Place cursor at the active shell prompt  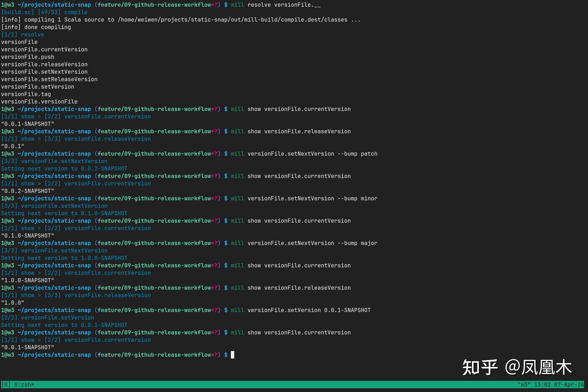(x=232, y=355)
